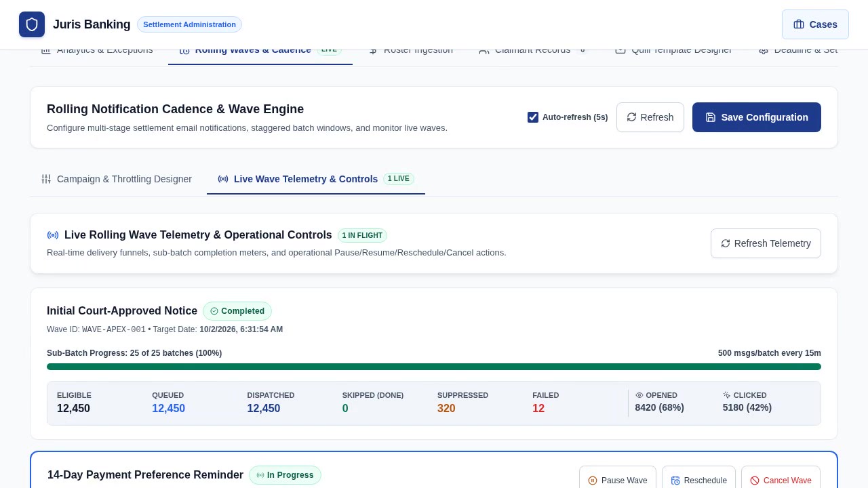This screenshot has height=488, width=868.
Task: Reschedule the 14-Day Payment Preference Reminder wave
Action: point(698,480)
